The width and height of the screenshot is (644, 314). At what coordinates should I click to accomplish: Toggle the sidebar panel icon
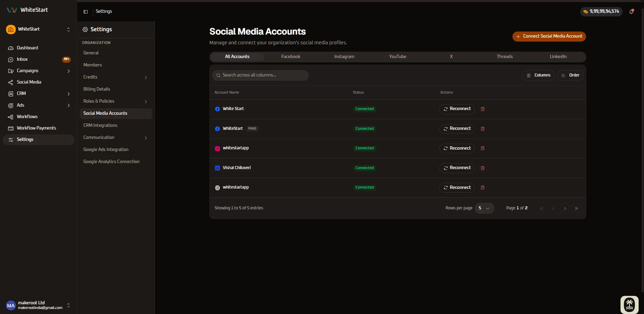tap(86, 11)
